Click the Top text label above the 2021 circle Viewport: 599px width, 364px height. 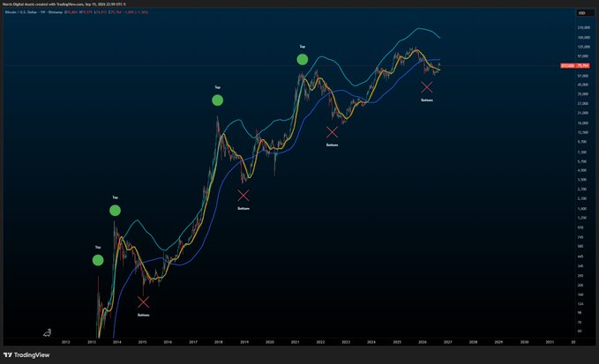click(x=303, y=47)
